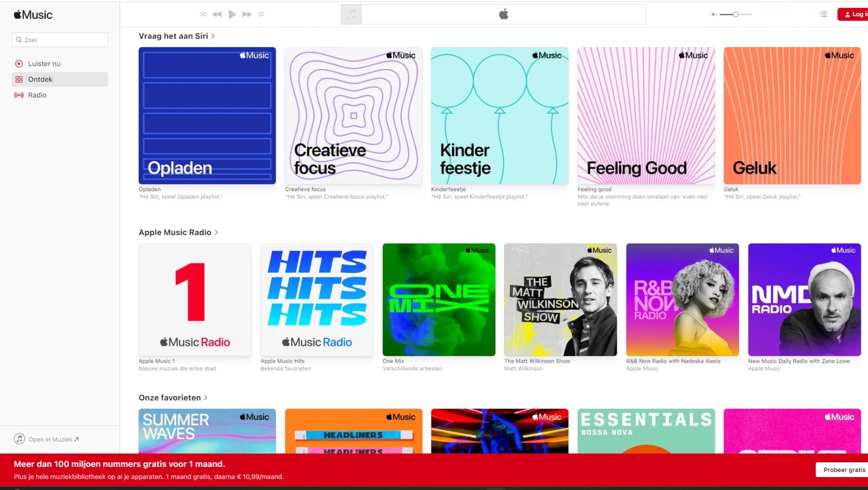Screen dimensions: 868x490
Task: Start playback with play button
Action: [x=232, y=14]
